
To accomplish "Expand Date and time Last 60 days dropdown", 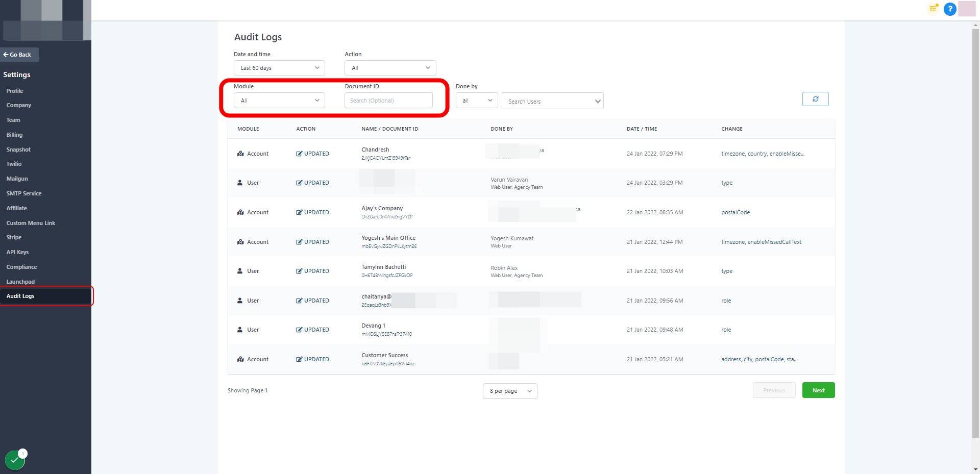I will (x=279, y=68).
